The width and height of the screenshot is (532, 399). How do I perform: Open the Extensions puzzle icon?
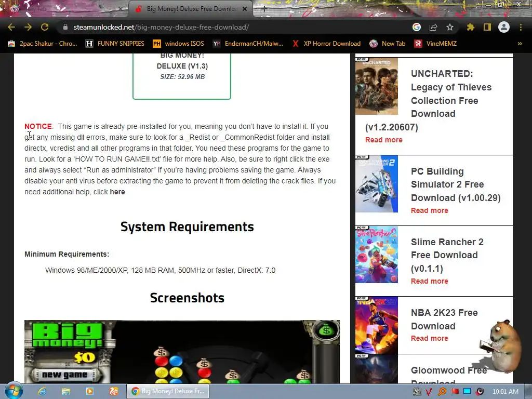(x=471, y=27)
